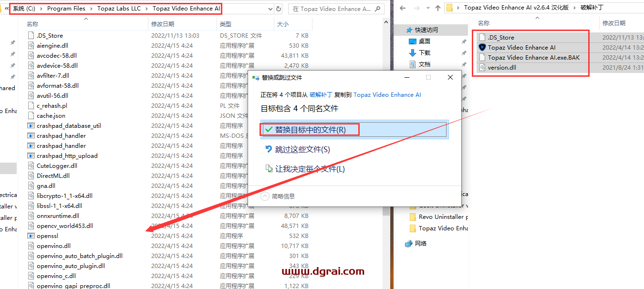
Task: Click the Topaz Labs LLC breadcrumb
Action: (x=119, y=9)
